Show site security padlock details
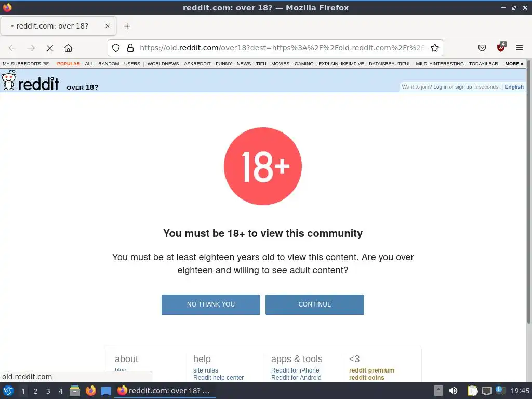Image resolution: width=532 pixels, height=399 pixels. tap(130, 48)
